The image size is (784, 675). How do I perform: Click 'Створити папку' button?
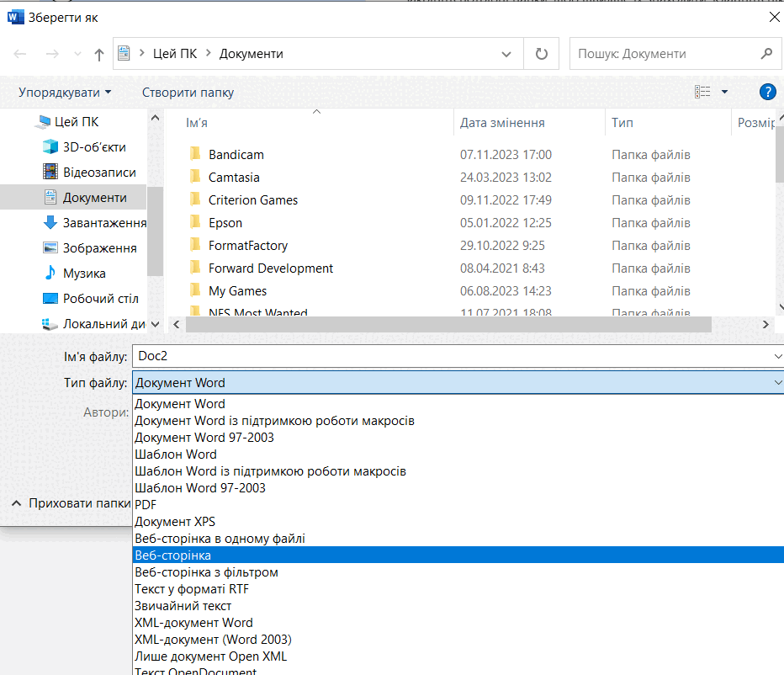tap(188, 93)
